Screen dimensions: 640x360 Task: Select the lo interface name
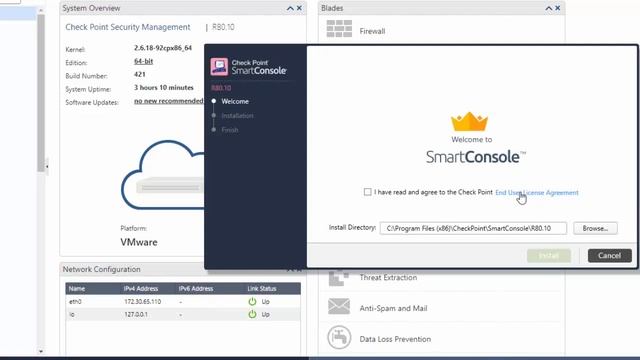tap(72, 314)
